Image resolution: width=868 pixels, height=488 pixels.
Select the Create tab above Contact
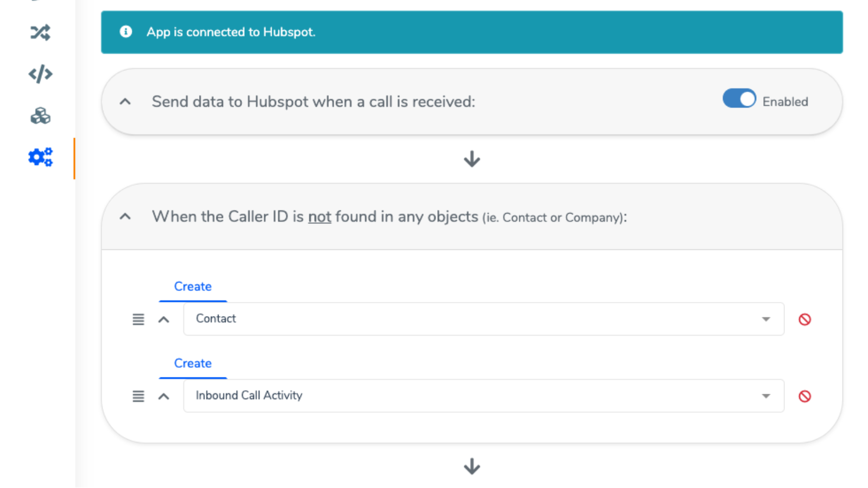193,287
